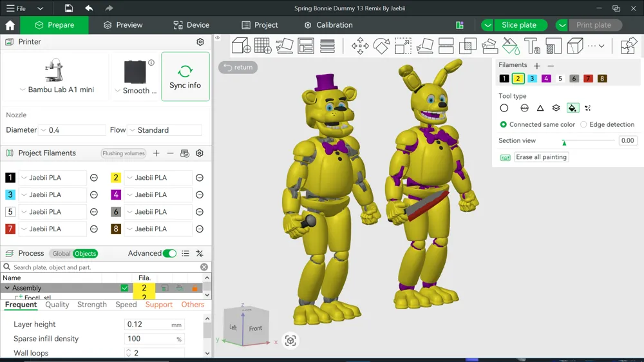Screen dimensions: 644x362
Task: Click the Home icon
Action: pos(10,25)
